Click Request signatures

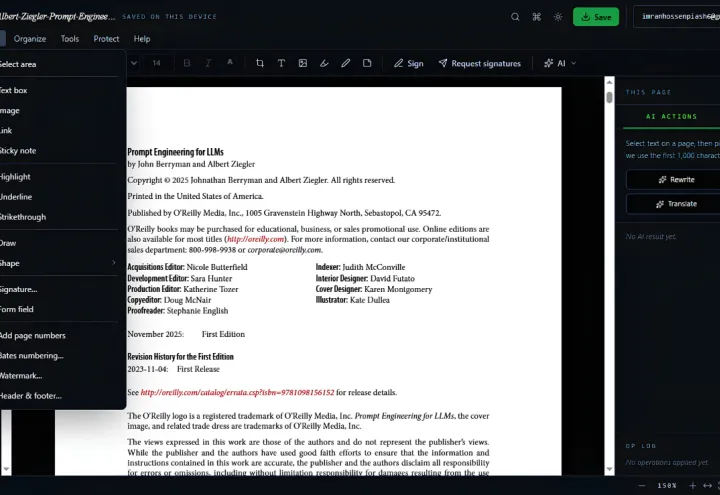click(480, 63)
